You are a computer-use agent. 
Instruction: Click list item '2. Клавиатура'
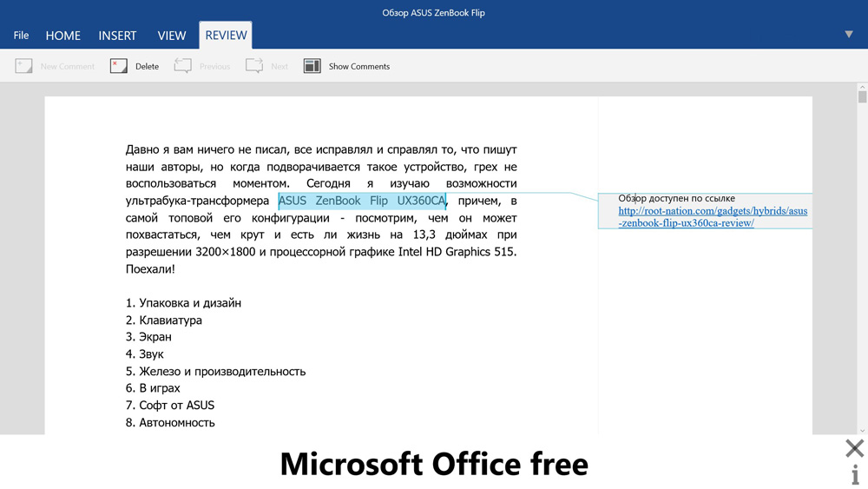pos(164,320)
